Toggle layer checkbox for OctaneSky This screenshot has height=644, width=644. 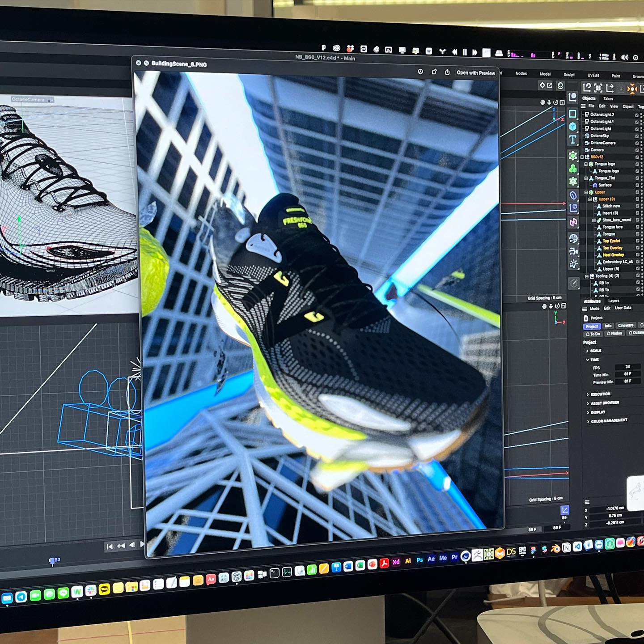pyautogui.click(x=637, y=136)
